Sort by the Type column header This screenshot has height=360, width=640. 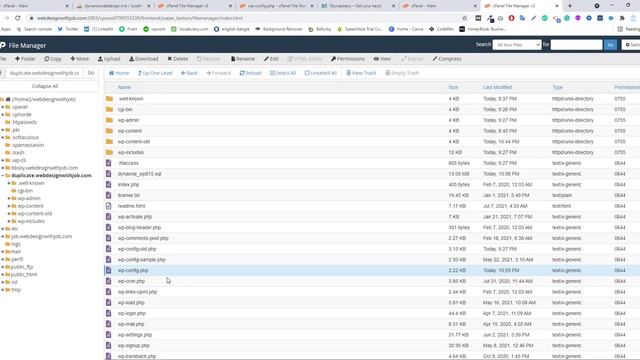click(558, 87)
